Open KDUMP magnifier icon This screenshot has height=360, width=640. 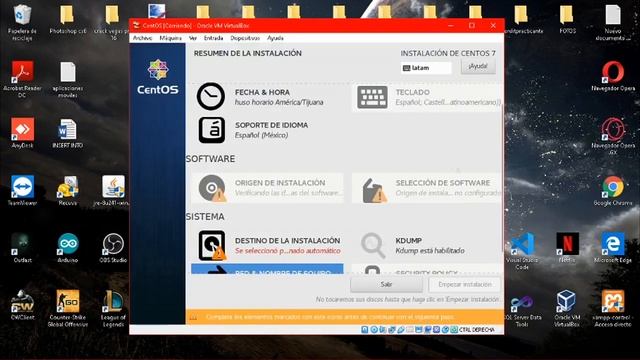click(373, 245)
